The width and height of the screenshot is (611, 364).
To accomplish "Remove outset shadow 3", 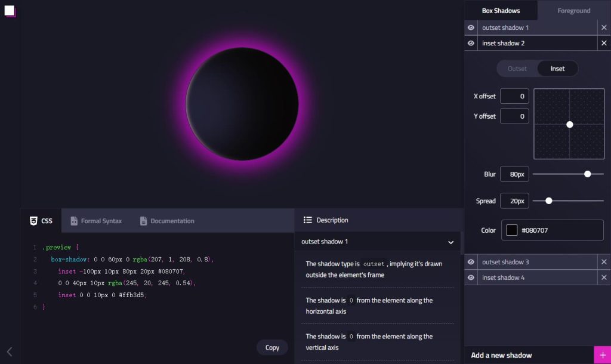I will point(604,262).
